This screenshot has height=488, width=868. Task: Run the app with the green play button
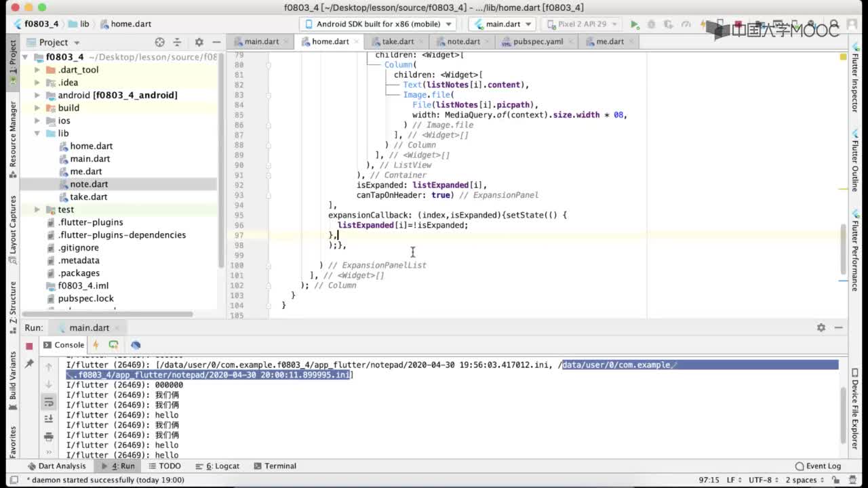(635, 24)
